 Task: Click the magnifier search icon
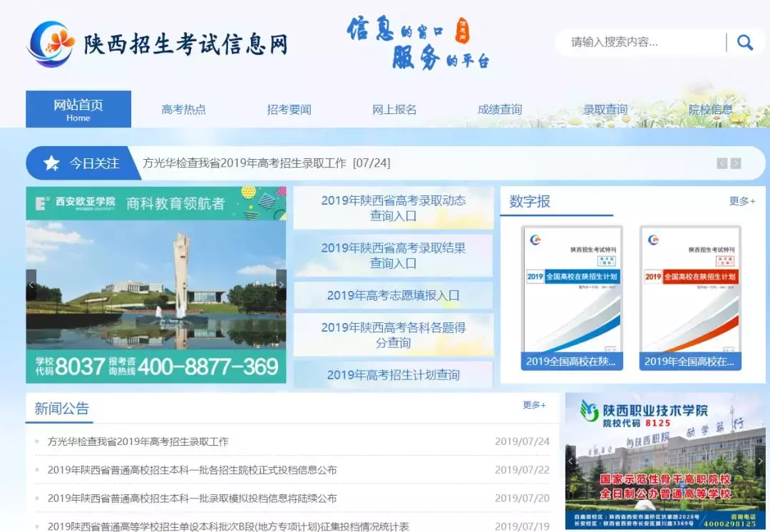point(745,42)
